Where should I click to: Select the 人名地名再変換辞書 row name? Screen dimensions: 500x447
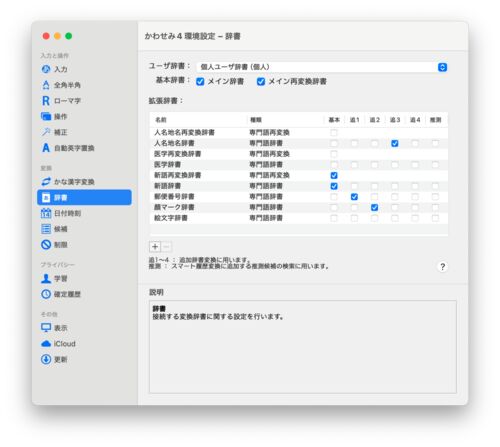[184, 133]
